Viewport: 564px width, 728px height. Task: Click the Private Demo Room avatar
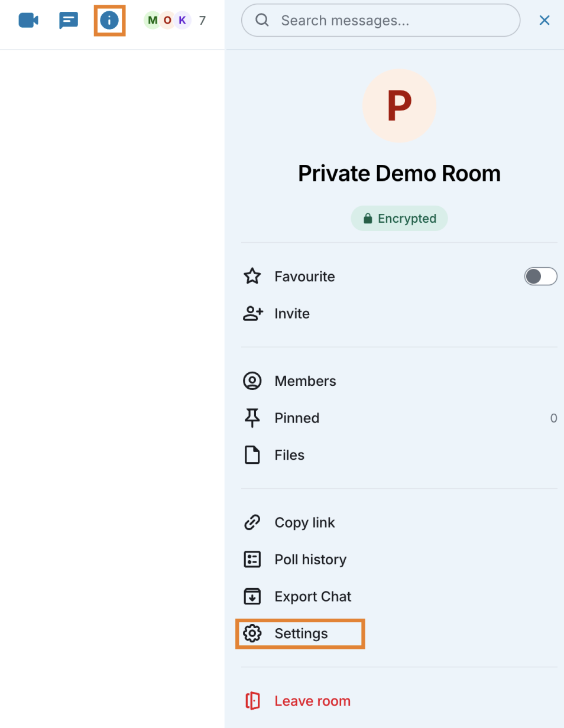coord(399,106)
